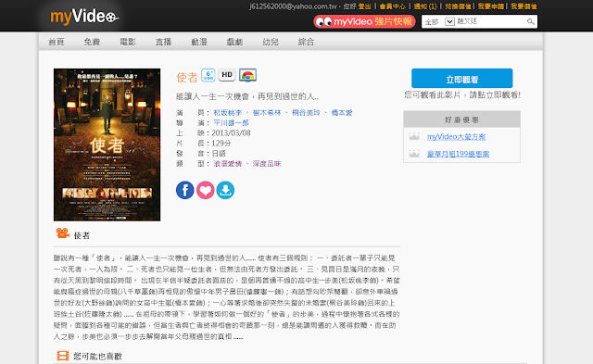Click the 深度品味 genre link
This screenshot has height=364, width=593.
[267, 164]
